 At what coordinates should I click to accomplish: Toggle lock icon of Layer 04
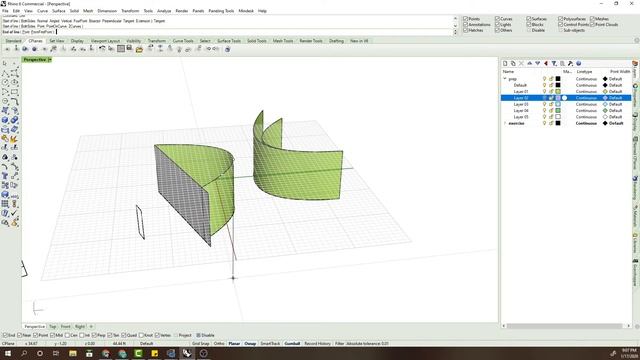551,111
